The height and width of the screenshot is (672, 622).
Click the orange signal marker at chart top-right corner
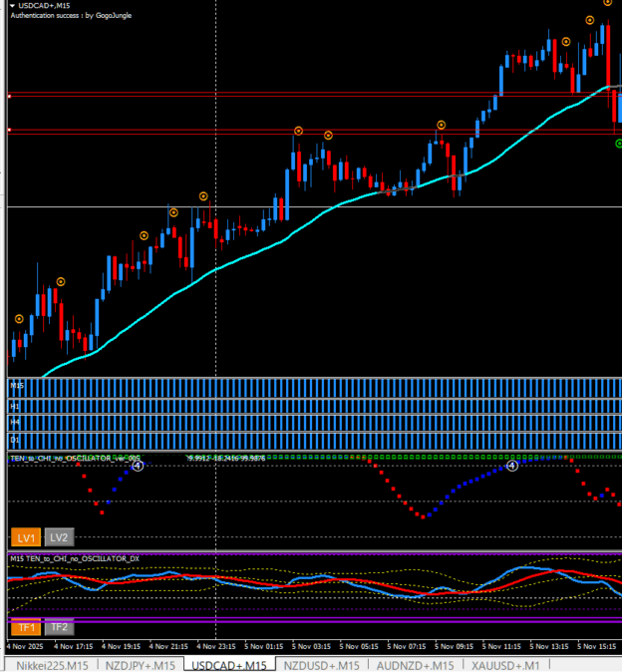click(608, 3)
